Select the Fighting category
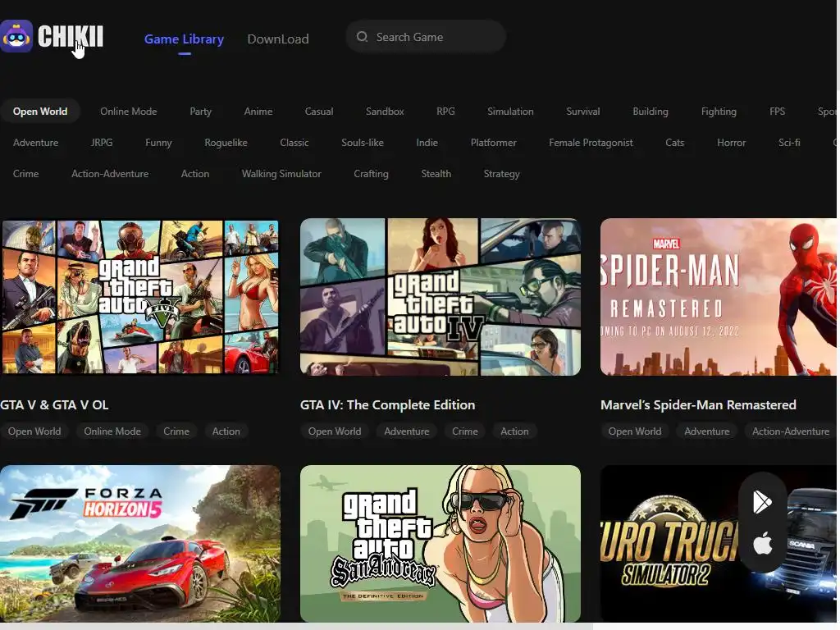 coord(719,112)
